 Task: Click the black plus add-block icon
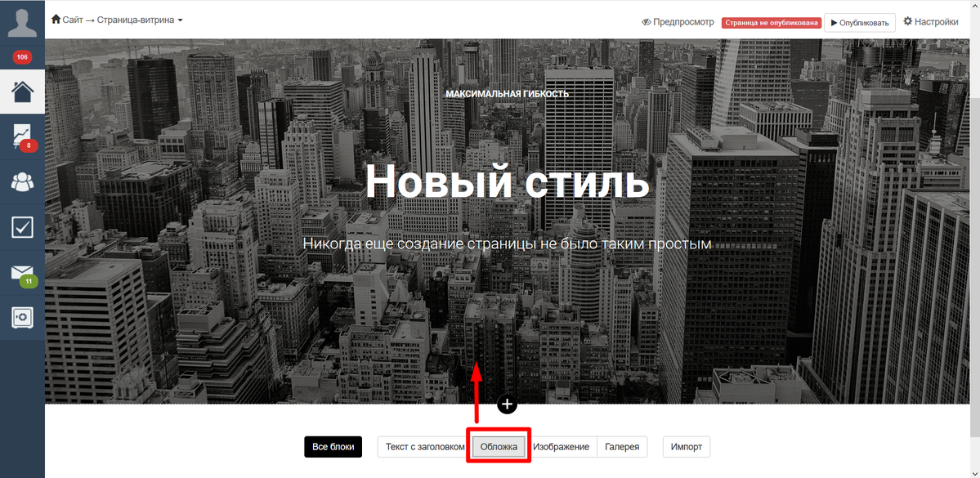(507, 404)
